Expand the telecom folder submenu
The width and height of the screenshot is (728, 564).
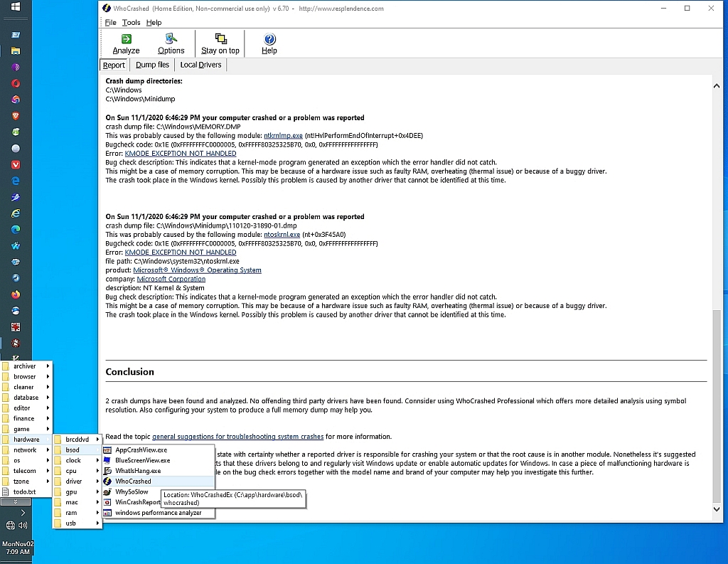point(26,471)
